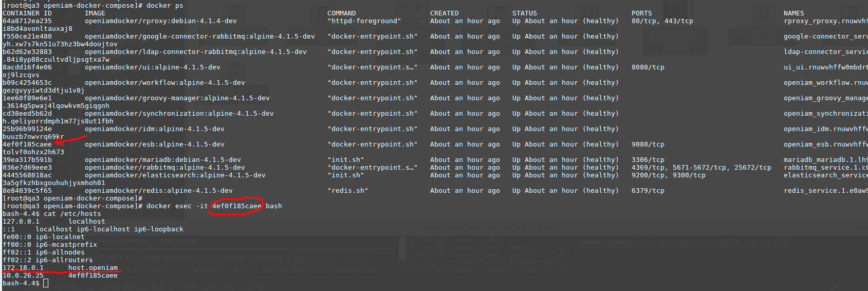Select container ID 64a8712ea235
This screenshot has width=868, height=291.
(x=27, y=21)
